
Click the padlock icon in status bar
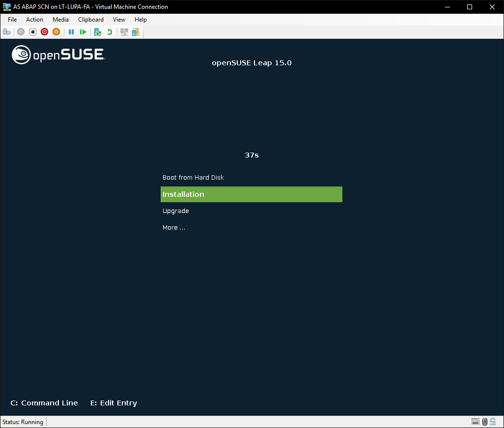click(493, 422)
